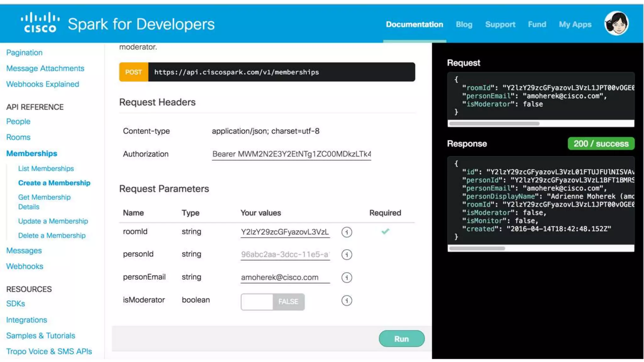The width and height of the screenshot is (644, 362).
Task: Click the info icon for personEmail
Action: tap(347, 277)
